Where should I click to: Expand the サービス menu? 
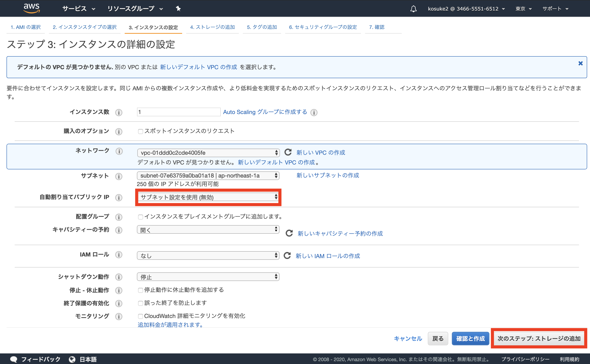coord(79,9)
